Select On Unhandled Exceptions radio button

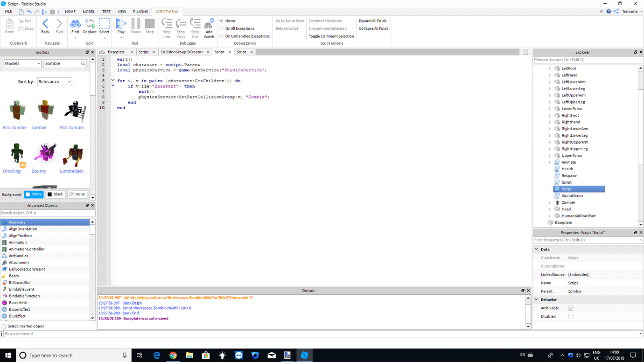click(x=222, y=36)
